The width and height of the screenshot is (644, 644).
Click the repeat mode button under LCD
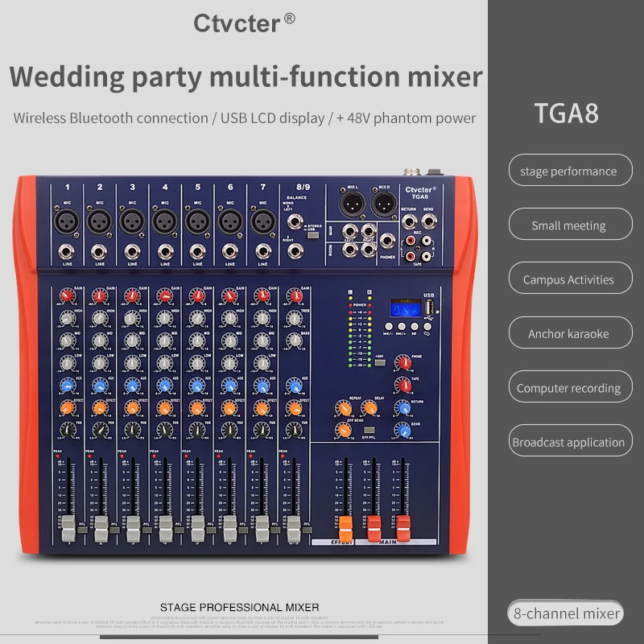click(427, 327)
